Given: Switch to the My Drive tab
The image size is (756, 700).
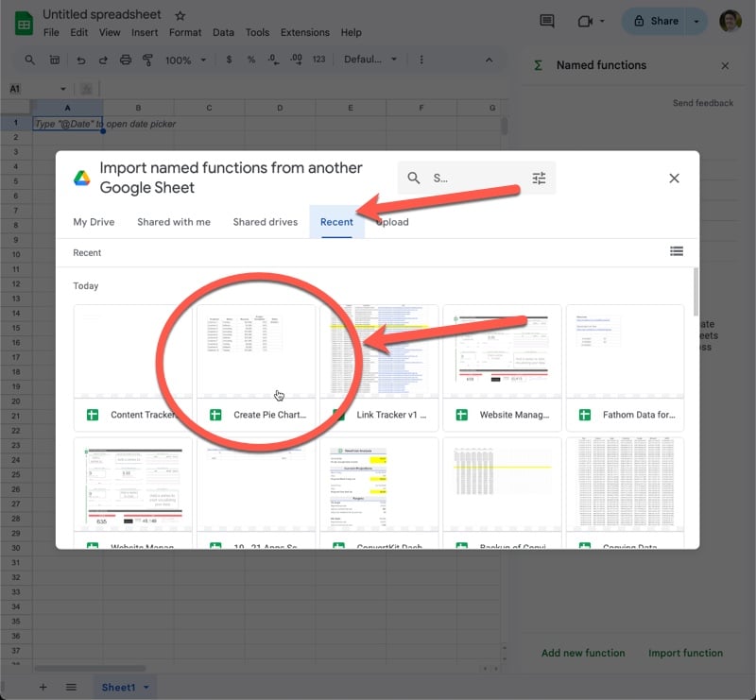Looking at the screenshot, I should click(x=94, y=222).
